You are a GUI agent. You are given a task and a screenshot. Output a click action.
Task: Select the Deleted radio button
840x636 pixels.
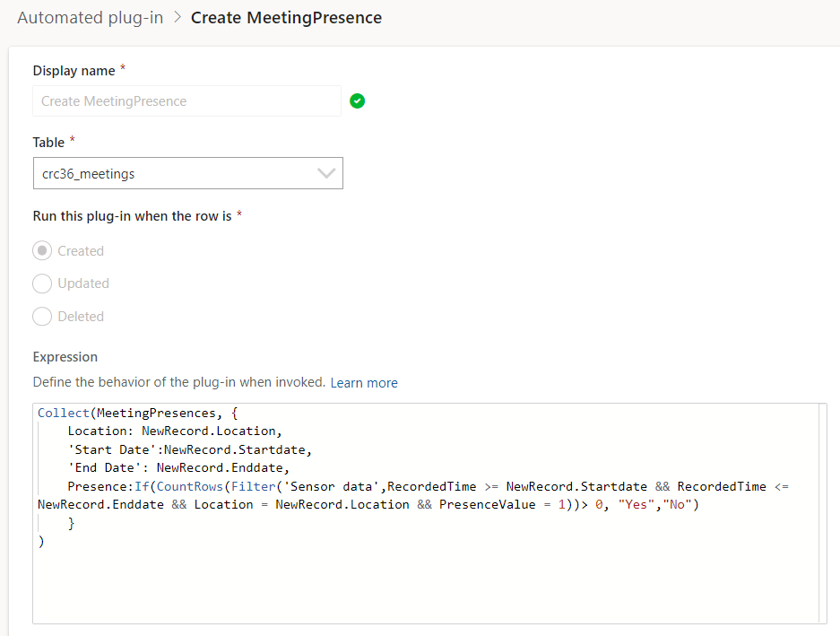tap(42, 317)
